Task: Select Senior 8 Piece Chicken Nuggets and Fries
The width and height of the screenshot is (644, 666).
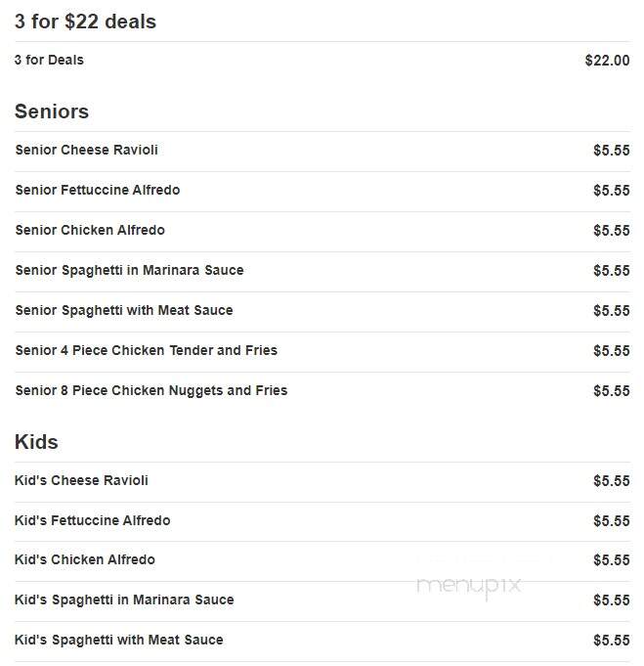Action: (x=151, y=391)
